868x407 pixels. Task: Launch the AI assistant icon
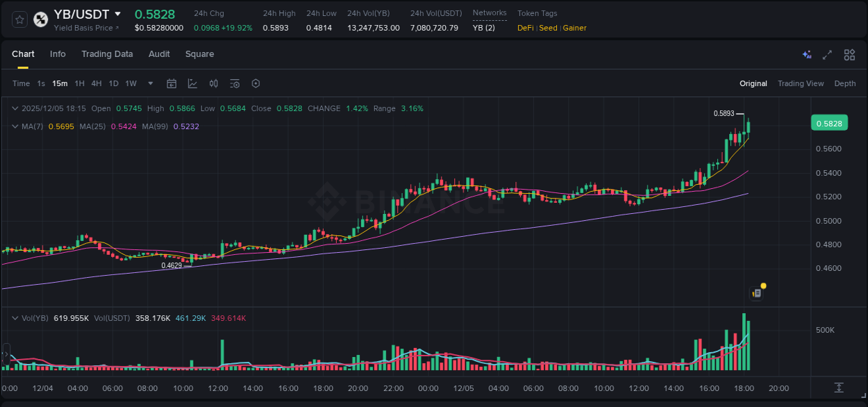click(x=806, y=54)
